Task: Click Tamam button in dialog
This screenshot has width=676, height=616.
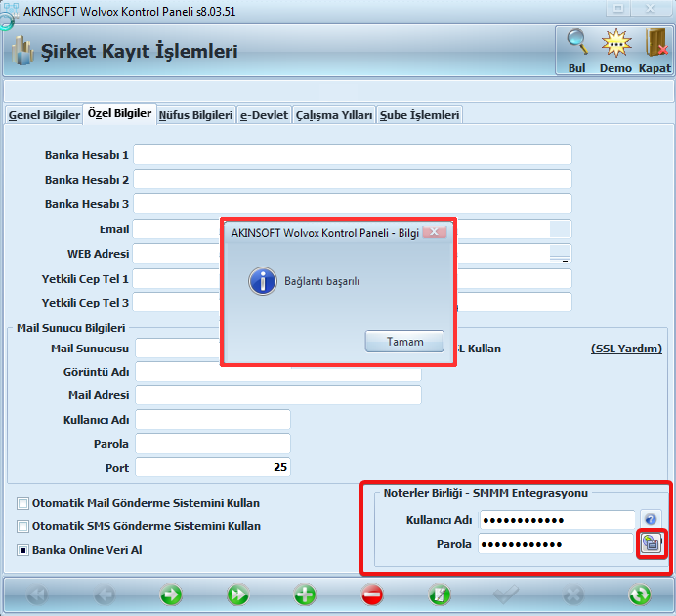Action: pyautogui.click(x=404, y=341)
